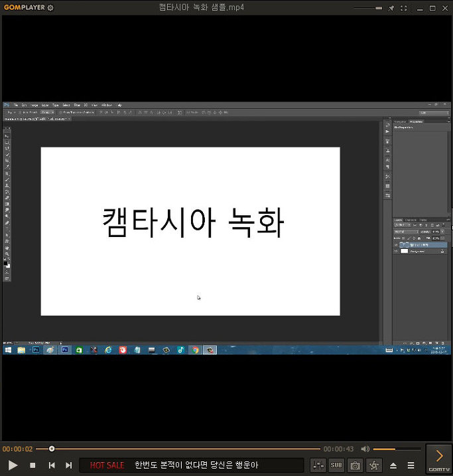This screenshot has height=476, width=453.
Task: Seek along the orange playback progress bar
Action: (178, 449)
